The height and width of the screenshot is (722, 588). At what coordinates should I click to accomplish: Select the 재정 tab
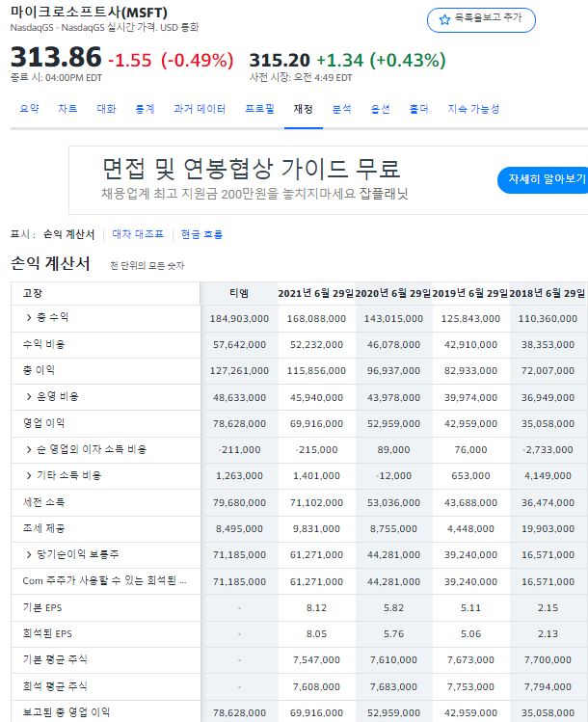click(304, 109)
